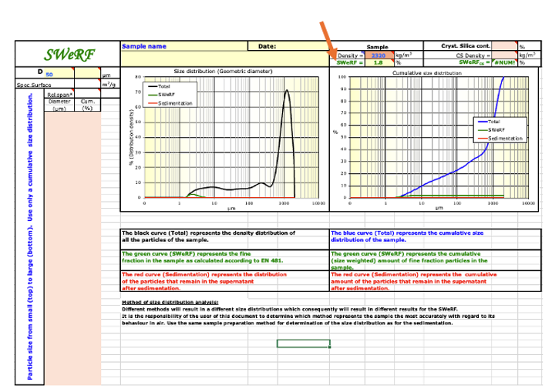Click the black distribution curve peak in left chart

[287, 91]
